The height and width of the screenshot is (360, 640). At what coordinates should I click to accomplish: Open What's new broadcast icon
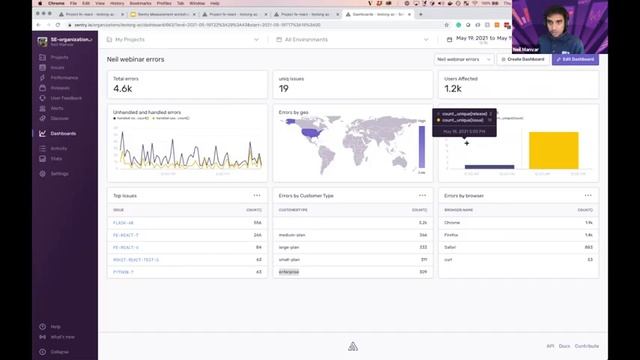pyautogui.click(x=42, y=337)
